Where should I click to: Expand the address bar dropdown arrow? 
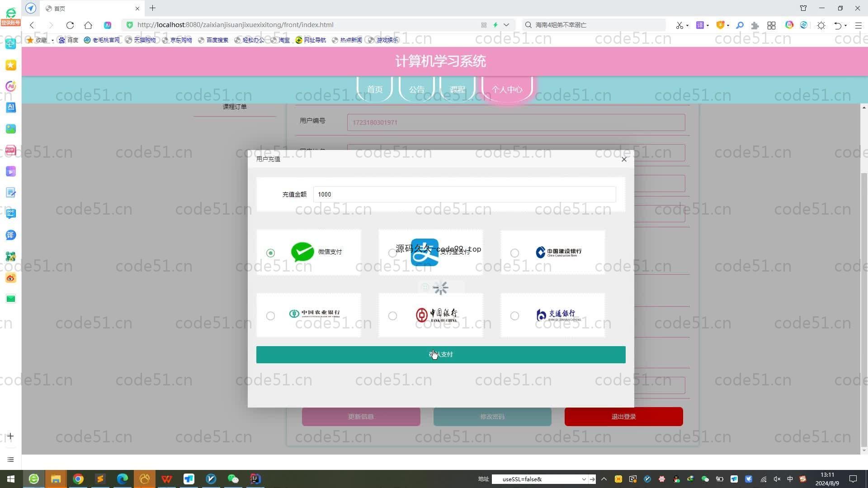(506, 25)
